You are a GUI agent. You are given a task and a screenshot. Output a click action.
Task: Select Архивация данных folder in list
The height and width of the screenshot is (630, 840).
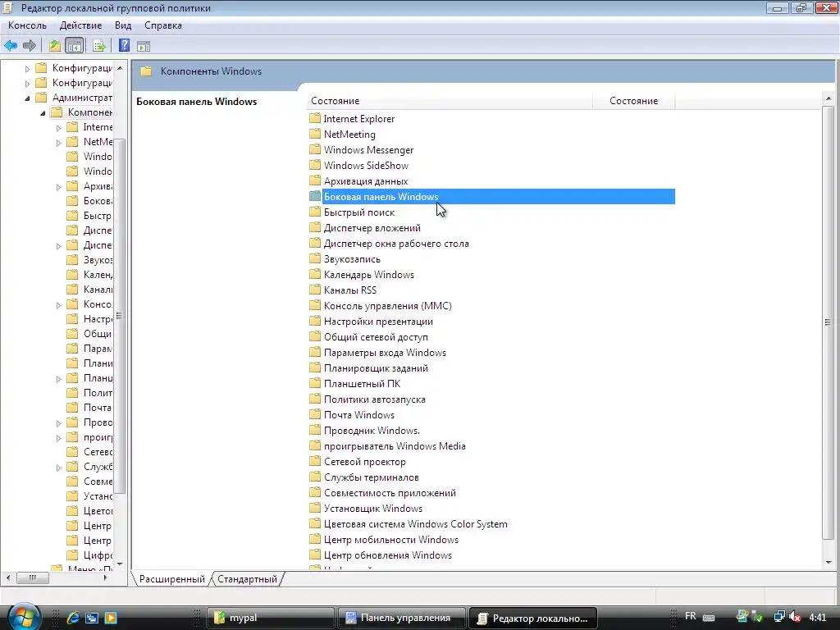point(358,181)
